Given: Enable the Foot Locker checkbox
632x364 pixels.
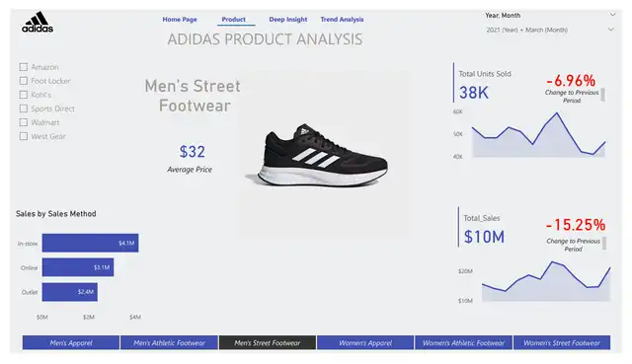Looking at the screenshot, I should (x=24, y=81).
